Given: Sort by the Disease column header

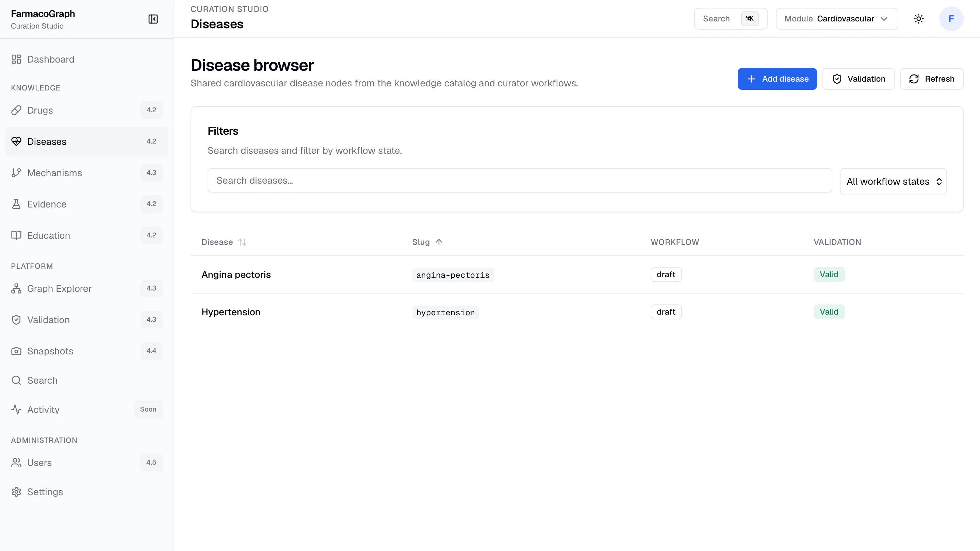Looking at the screenshot, I should [x=224, y=242].
